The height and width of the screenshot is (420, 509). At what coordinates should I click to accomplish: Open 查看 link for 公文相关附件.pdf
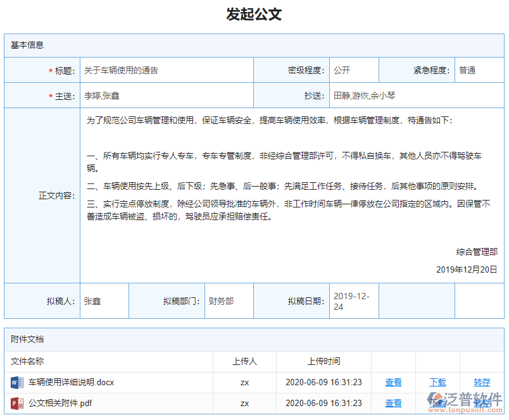393,403
